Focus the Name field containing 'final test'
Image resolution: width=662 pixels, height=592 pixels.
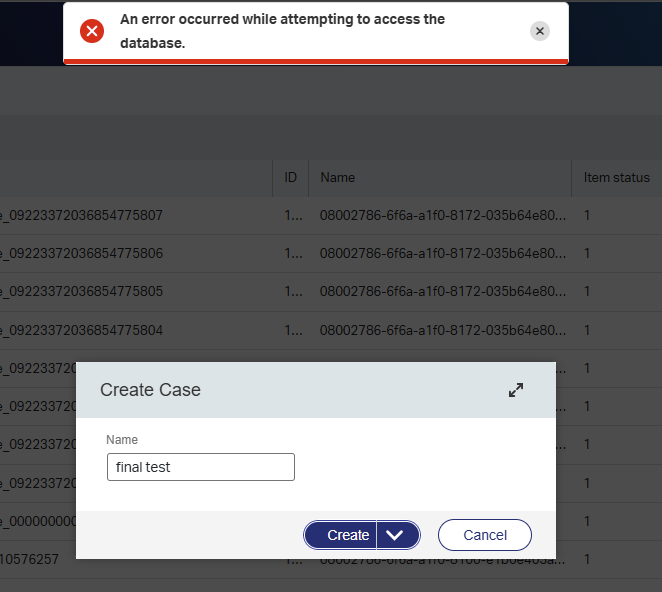pos(200,467)
